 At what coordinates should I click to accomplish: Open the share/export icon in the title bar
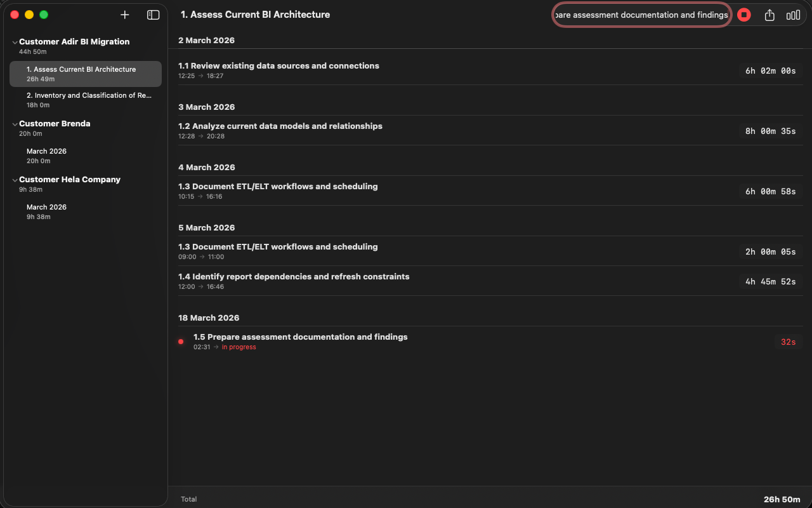[769, 14]
